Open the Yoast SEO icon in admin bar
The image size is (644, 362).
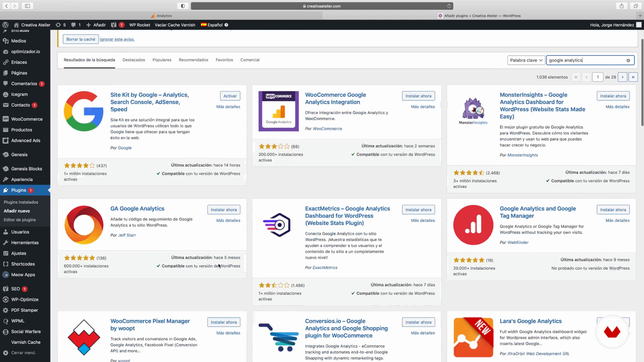coord(114,25)
